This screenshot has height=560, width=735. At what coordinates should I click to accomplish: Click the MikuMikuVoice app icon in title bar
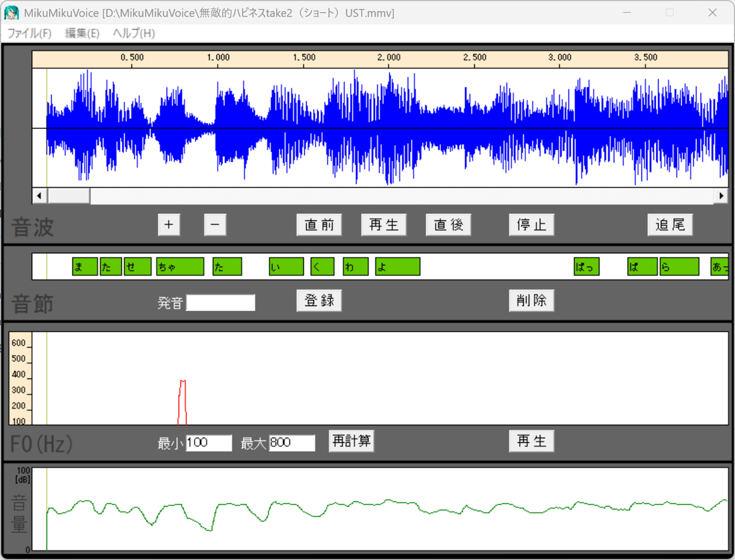tap(11, 13)
